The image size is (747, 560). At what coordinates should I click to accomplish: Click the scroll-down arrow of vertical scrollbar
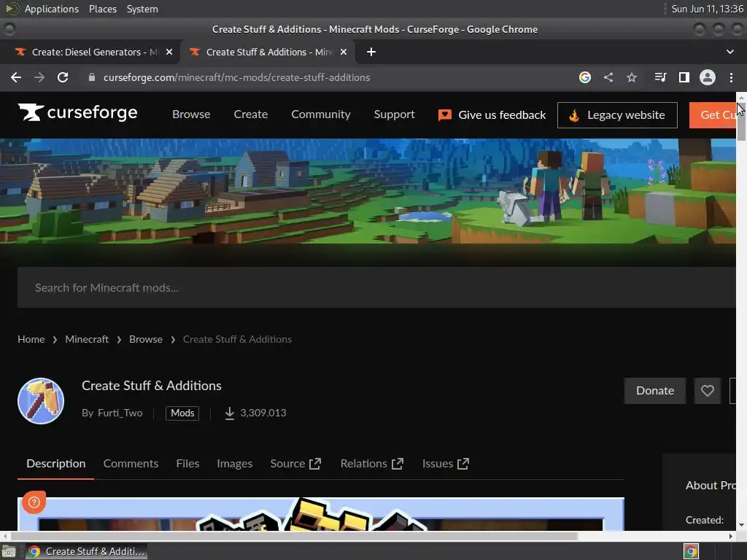pos(741,525)
